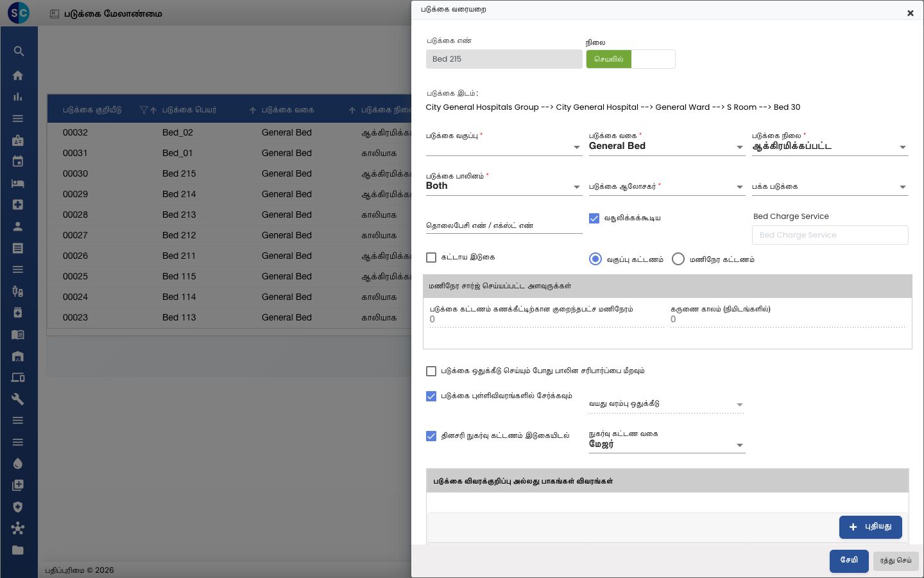Open the calendar sidebar icon
Image resolution: width=924 pixels, height=578 pixels.
(x=18, y=161)
